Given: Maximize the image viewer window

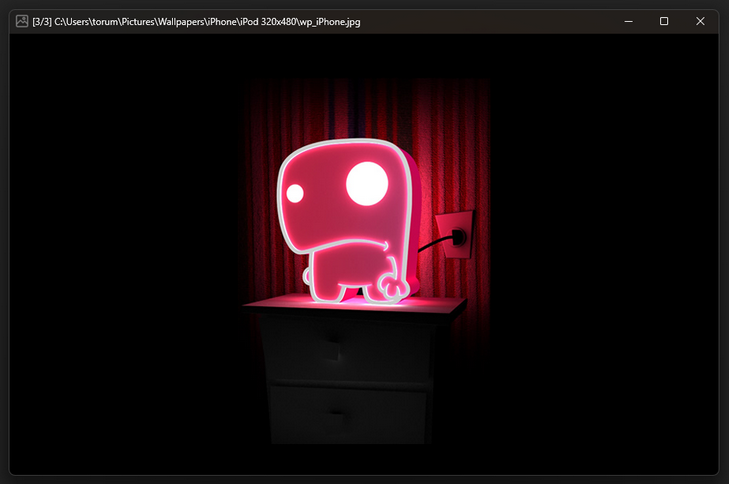Looking at the screenshot, I should pyautogui.click(x=664, y=21).
